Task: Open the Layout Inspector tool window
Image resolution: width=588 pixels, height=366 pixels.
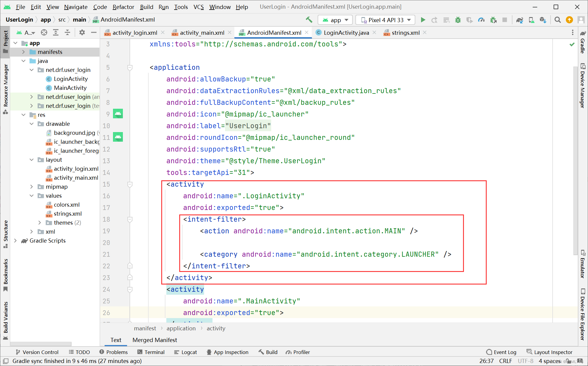Action: coord(550,352)
